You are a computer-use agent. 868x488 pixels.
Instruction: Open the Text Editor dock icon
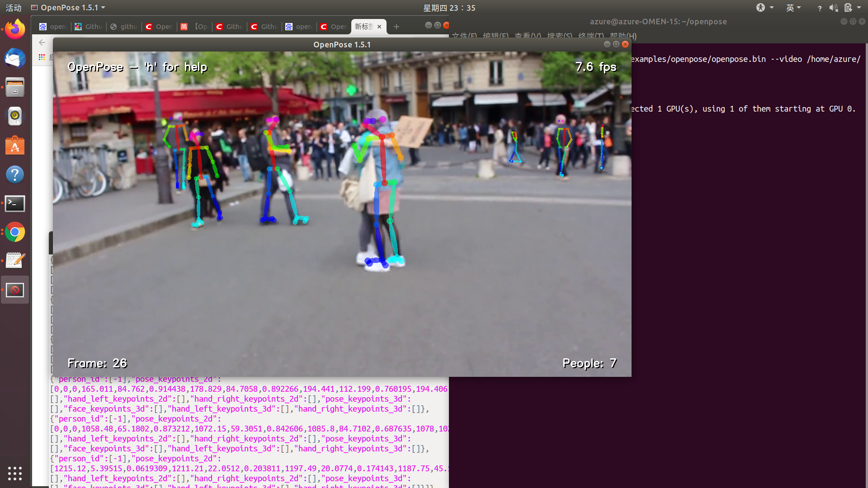click(15, 261)
